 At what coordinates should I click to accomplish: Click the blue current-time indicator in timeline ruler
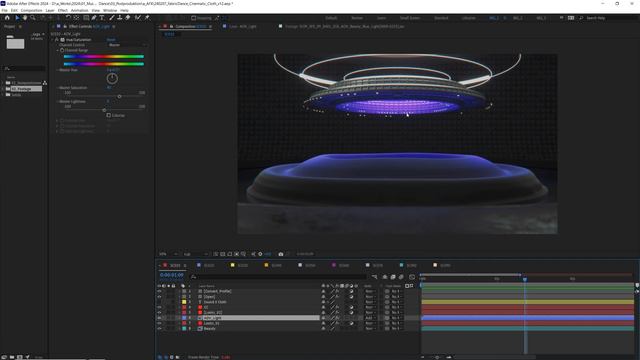coord(525,279)
